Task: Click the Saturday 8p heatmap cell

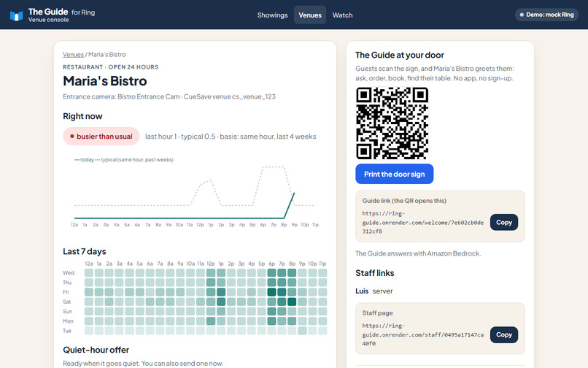Action: click(292, 302)
